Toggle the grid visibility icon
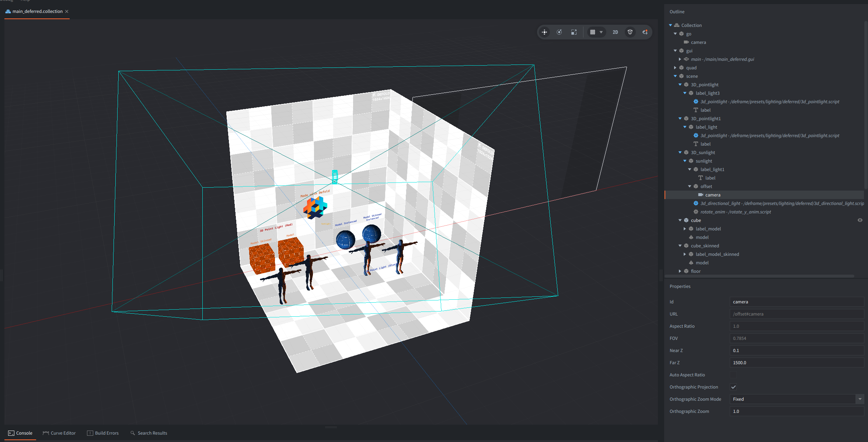Viewport: 868px width, 442px height. coord(592,32)
